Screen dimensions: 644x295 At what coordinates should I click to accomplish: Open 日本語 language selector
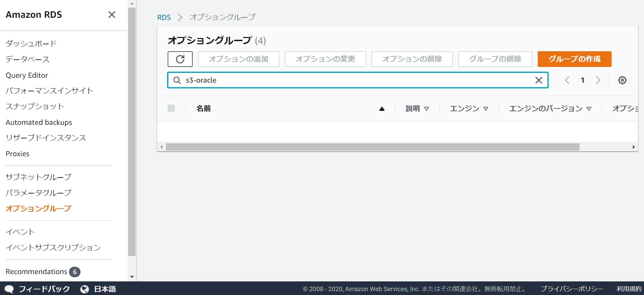pos(105,289)
